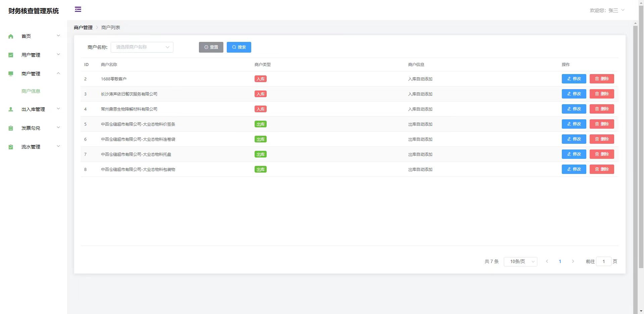This screenshot has height=314, width=644.
Task: Open the 商户名称 select dropdown
Action: tap(142, 47)
